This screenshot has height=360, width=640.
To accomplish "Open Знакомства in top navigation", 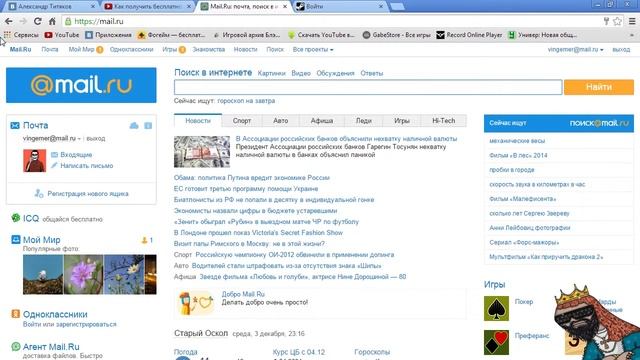I will point(209,49).
